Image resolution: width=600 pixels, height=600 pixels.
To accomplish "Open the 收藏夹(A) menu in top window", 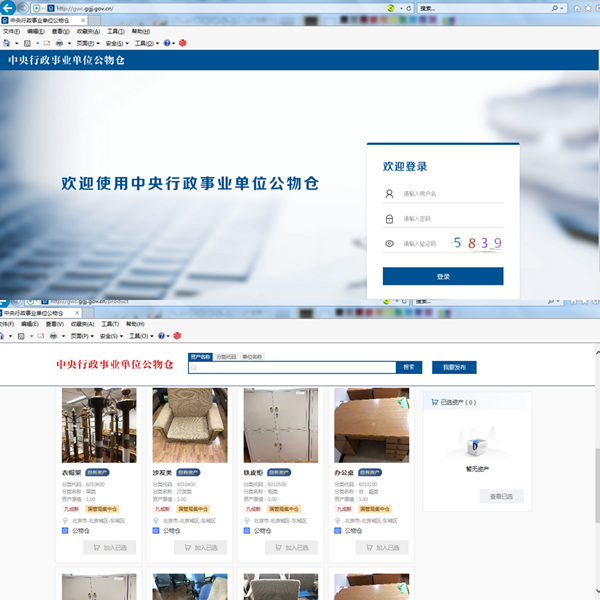I will 87,31.
